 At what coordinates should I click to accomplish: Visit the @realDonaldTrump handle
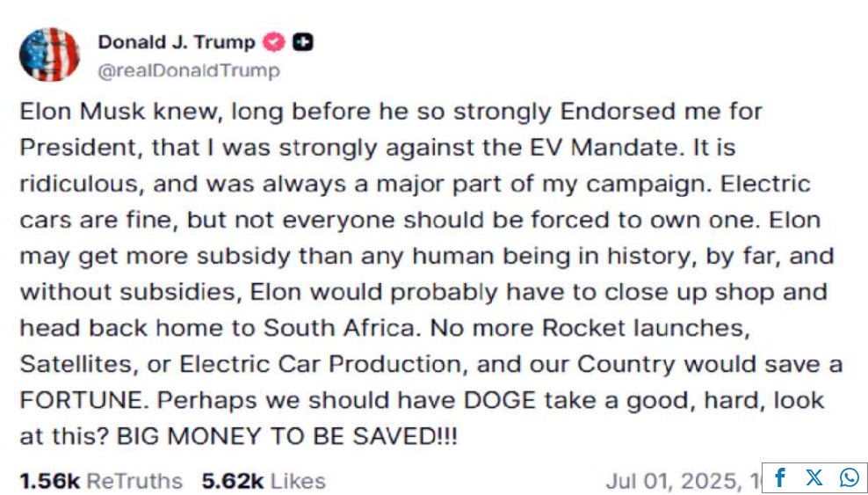(x=189, y=71)
